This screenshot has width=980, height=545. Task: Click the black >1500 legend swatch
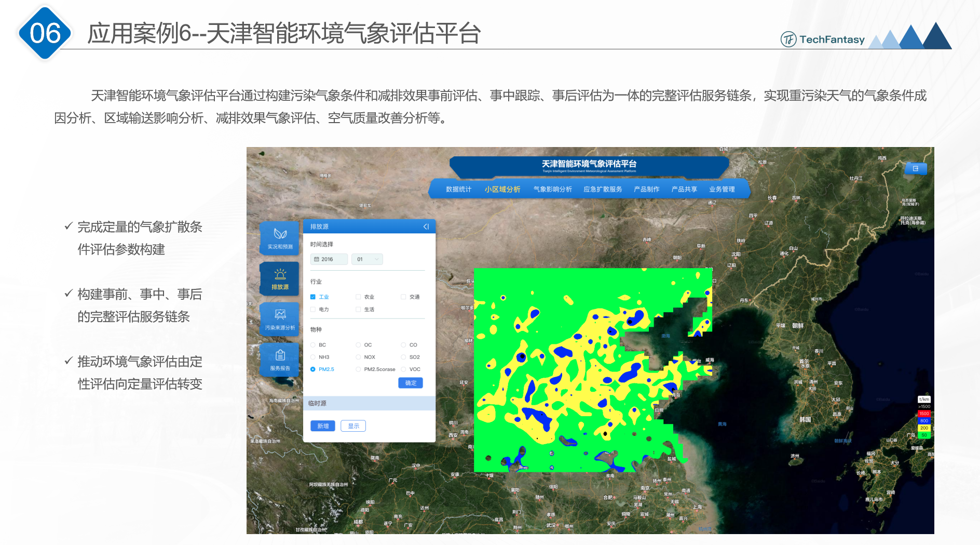coord(924,407)
